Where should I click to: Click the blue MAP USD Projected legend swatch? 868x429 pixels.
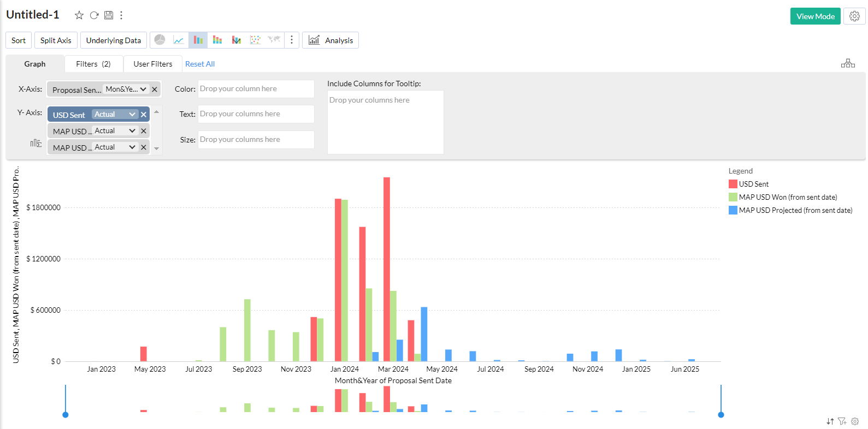point(733,210)
